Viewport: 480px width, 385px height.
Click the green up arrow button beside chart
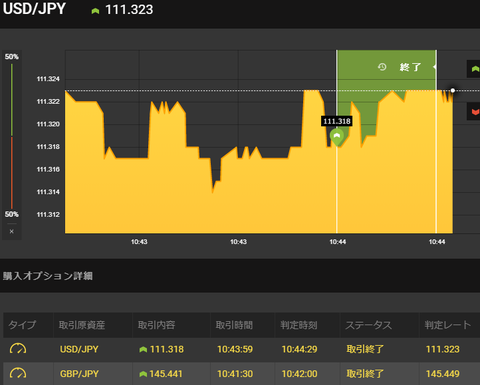[x=474, y=69]
